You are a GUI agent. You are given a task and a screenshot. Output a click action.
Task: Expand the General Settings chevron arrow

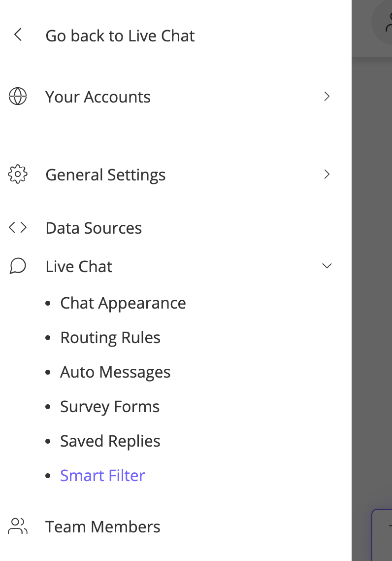pyautogui.click(x=327, y=175)
